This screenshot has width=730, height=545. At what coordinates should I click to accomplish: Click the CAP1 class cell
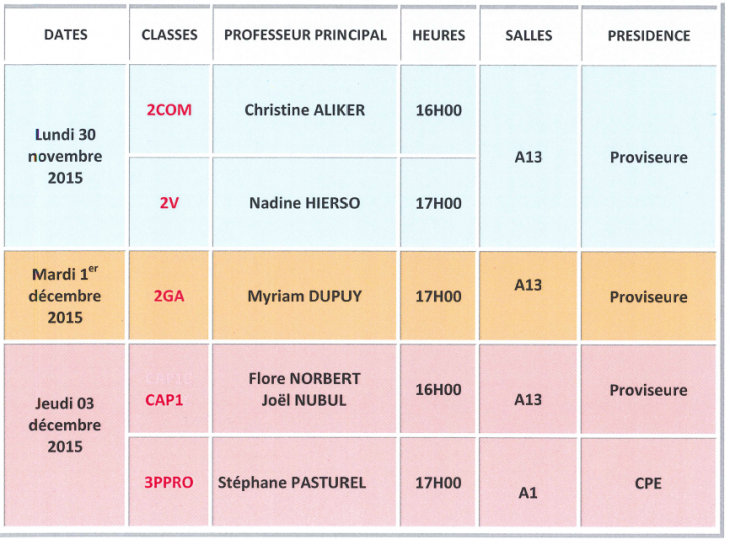tap(169, 389)
